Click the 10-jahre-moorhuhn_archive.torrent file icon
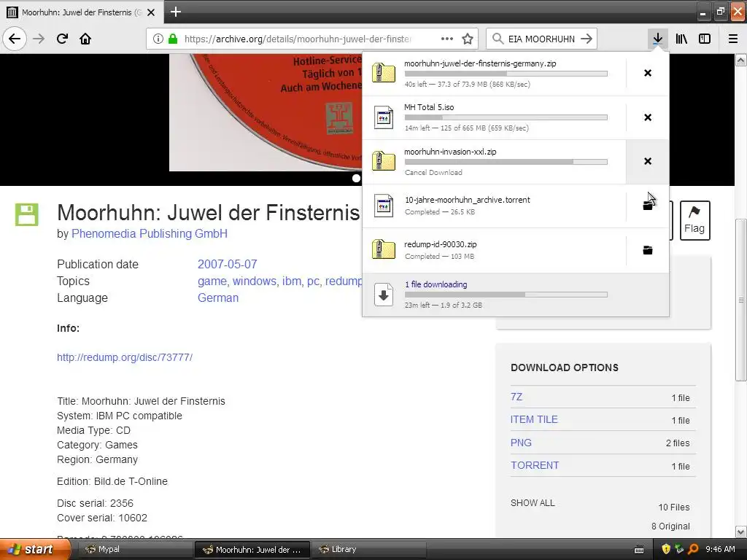This screenshot has width=747, height=560. pyautogui.click(x=384, y=206)
